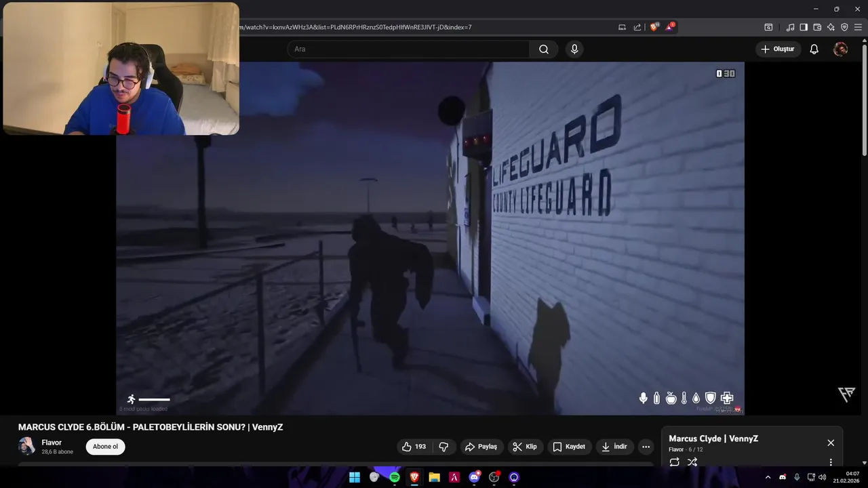Open the volume speaker tray icon
Screen dimensions: 868x488
tap(823, 477)
